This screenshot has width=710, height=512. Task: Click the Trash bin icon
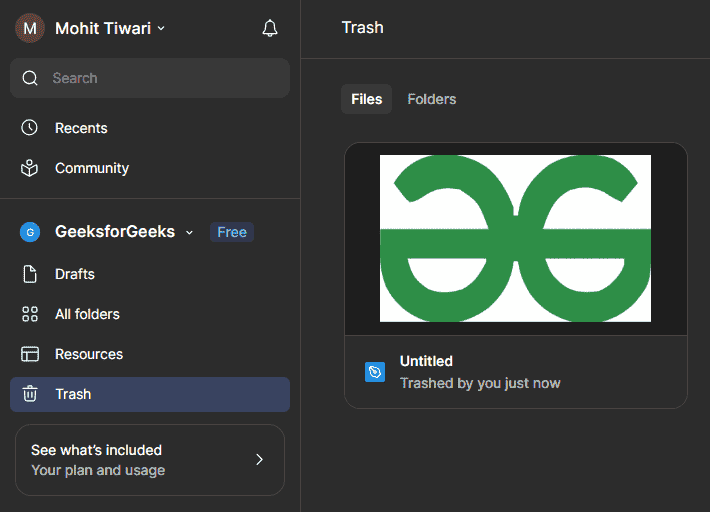pyautogui.click(x=30, y=394)
